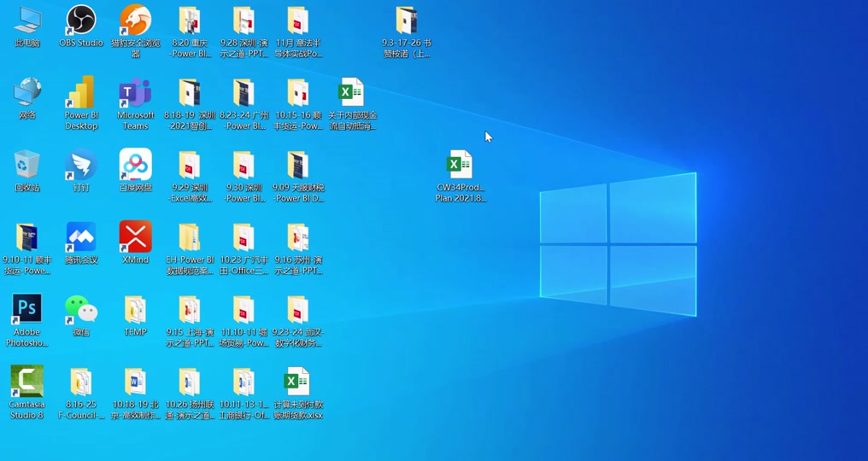The width and height of the screenshot is (868, 461).
Task: Click the WeChat (微信) icon
Action: (81, 316)
